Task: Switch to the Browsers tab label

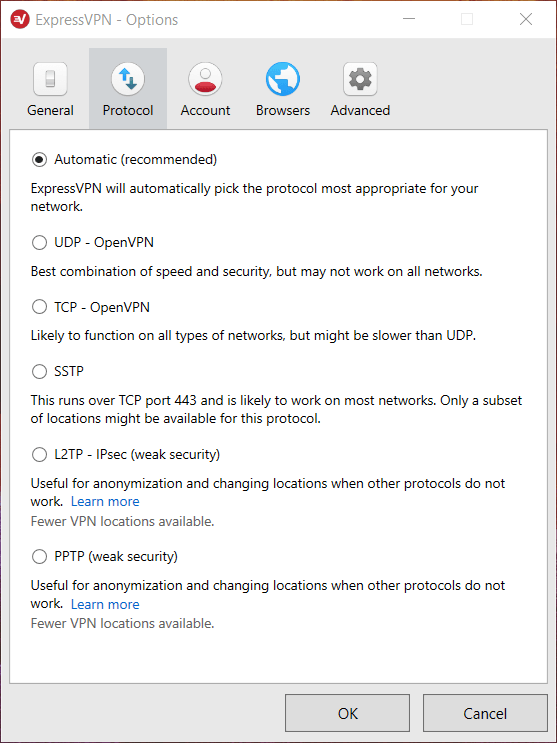Action: coord(283,110)
